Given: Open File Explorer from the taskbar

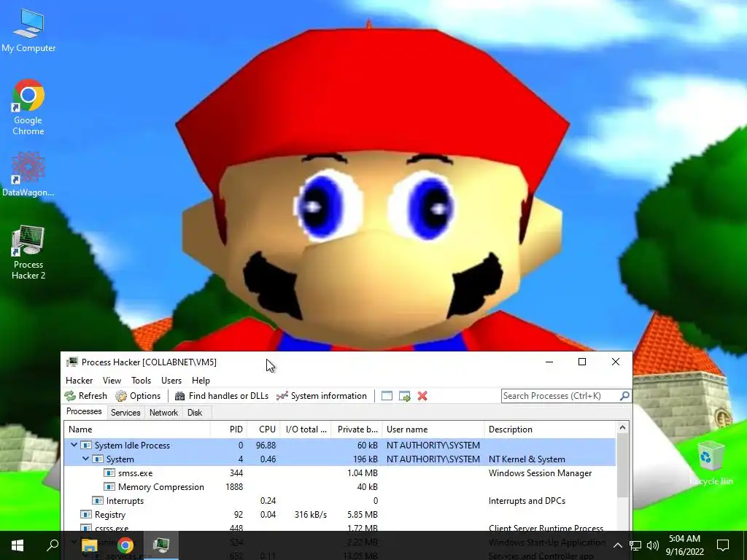Looking at the screenshot, I should (89, 545).
